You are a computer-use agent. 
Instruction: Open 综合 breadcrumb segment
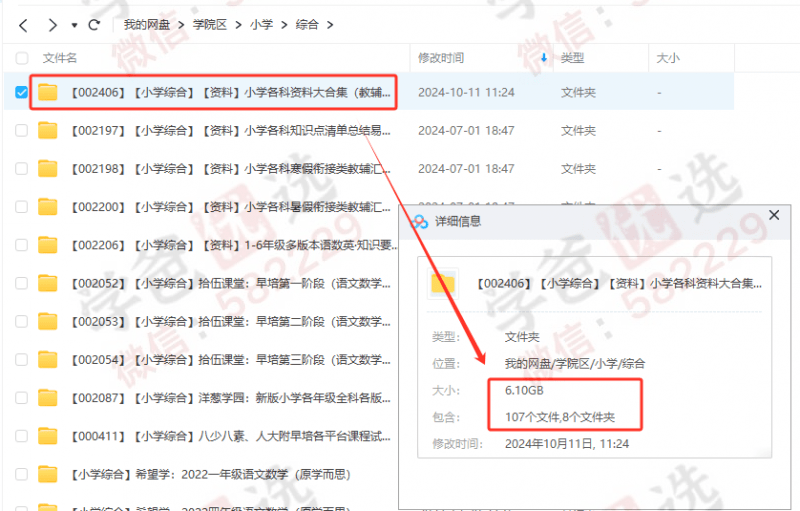(307, 24)
